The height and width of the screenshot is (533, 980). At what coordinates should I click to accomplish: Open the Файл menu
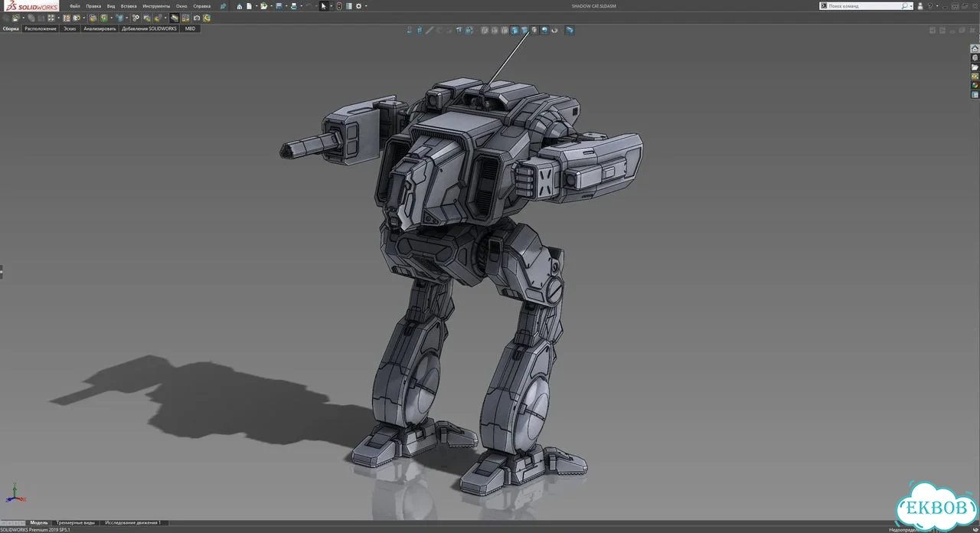[74, 6]
